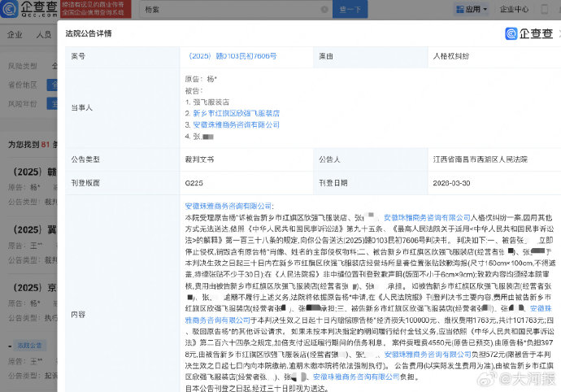561x392 pixels.
Task: Open 新乡市红旗区欣强飞服装店 party link
Action: click(236, 114)
